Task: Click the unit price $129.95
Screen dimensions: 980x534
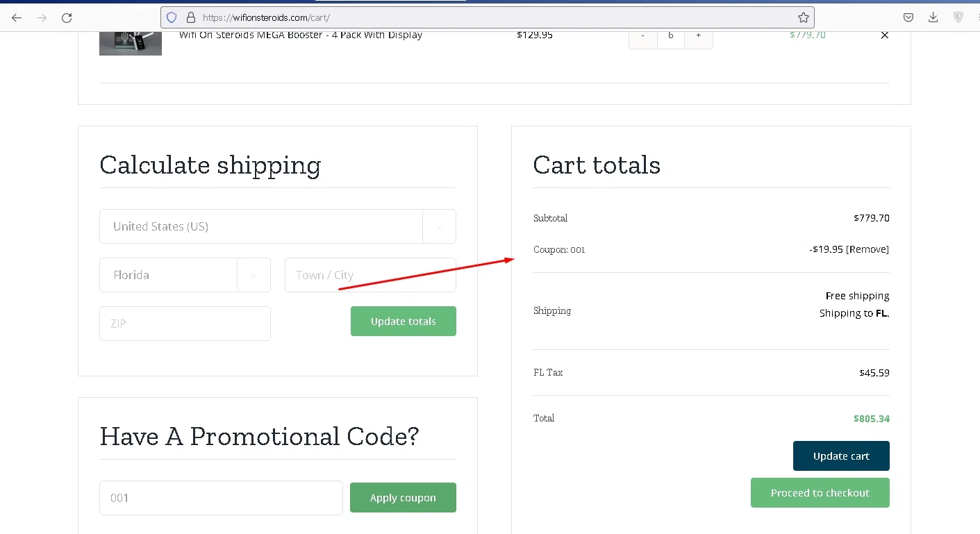Action: (535, 35)
